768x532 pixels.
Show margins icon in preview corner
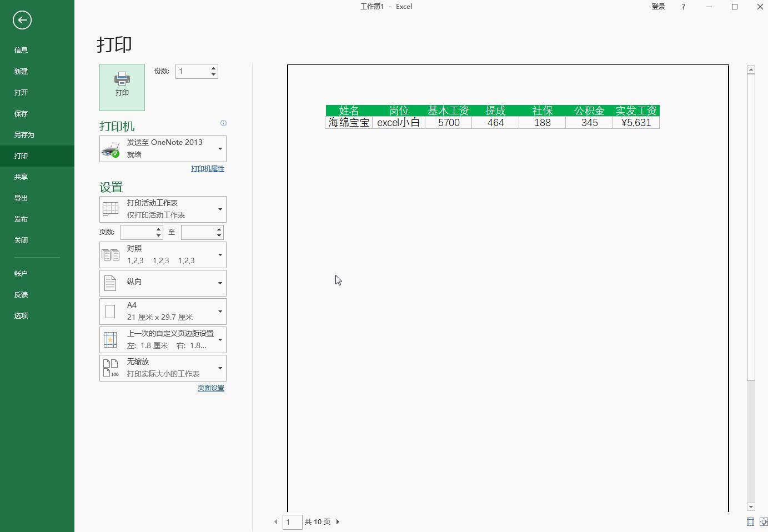750,521
